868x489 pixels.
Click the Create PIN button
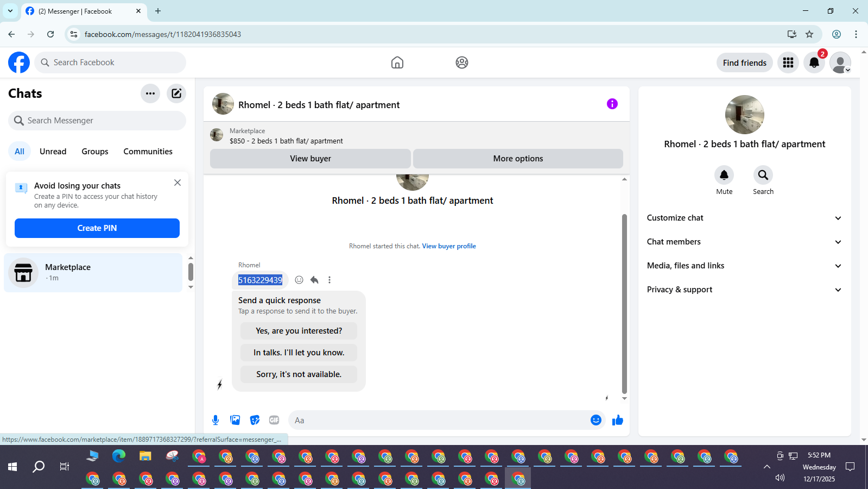[x=97, y=228]
